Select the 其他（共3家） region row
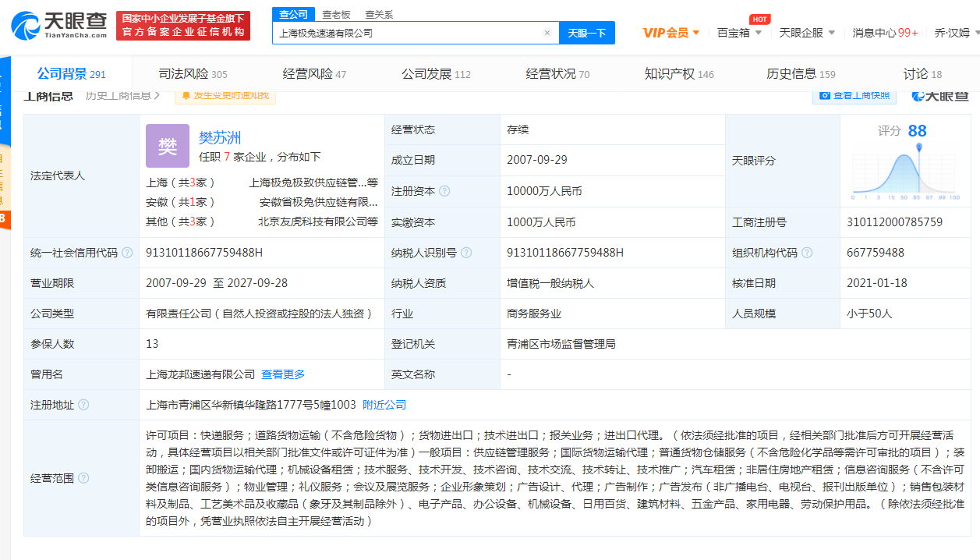 tap(180, 222)
